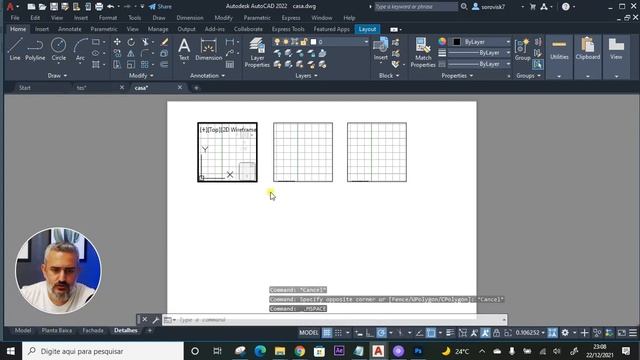Open Layer Properties manager
The width and height of the screenshot is (640, 360).
pos(257,52)
